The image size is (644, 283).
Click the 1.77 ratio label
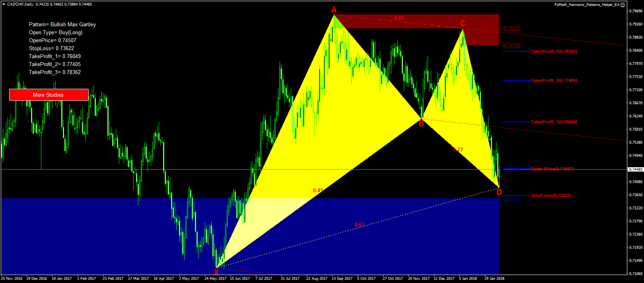tap(458, 150)
